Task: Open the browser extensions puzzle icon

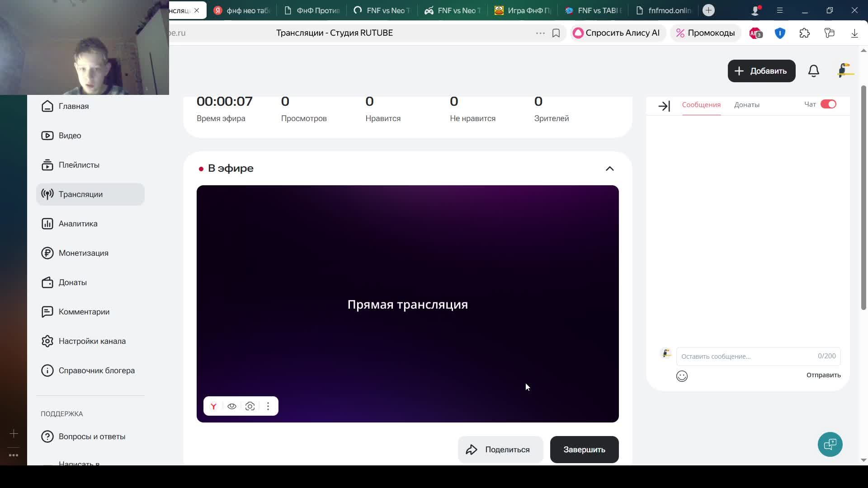Action: click(805, 33)
